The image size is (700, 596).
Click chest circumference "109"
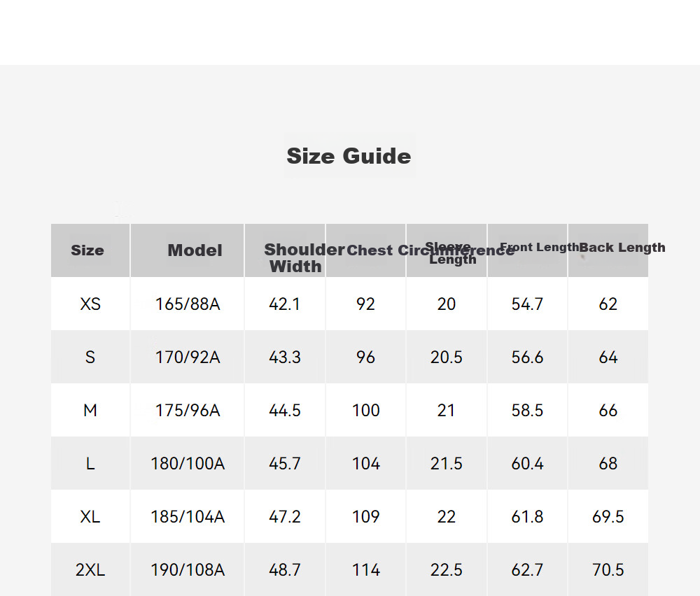click(365, 516)
